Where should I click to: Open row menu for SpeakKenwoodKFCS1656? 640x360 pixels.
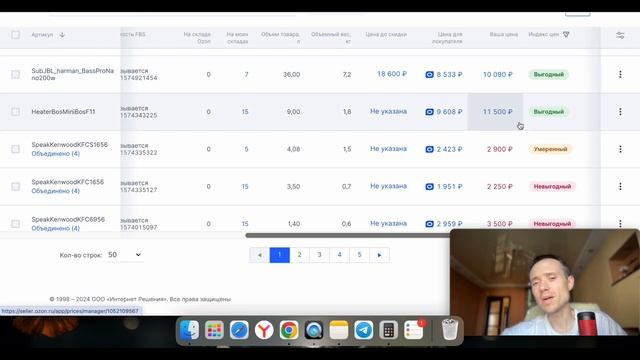point(620,149)
